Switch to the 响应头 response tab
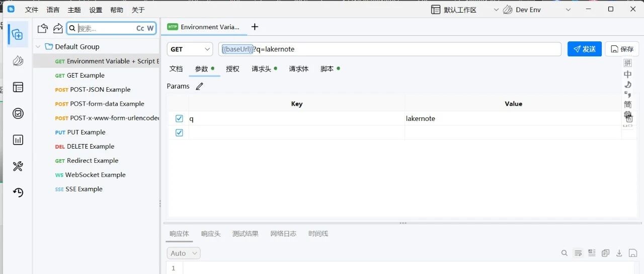Screen dimensions: 644x274 click(211, 234)
